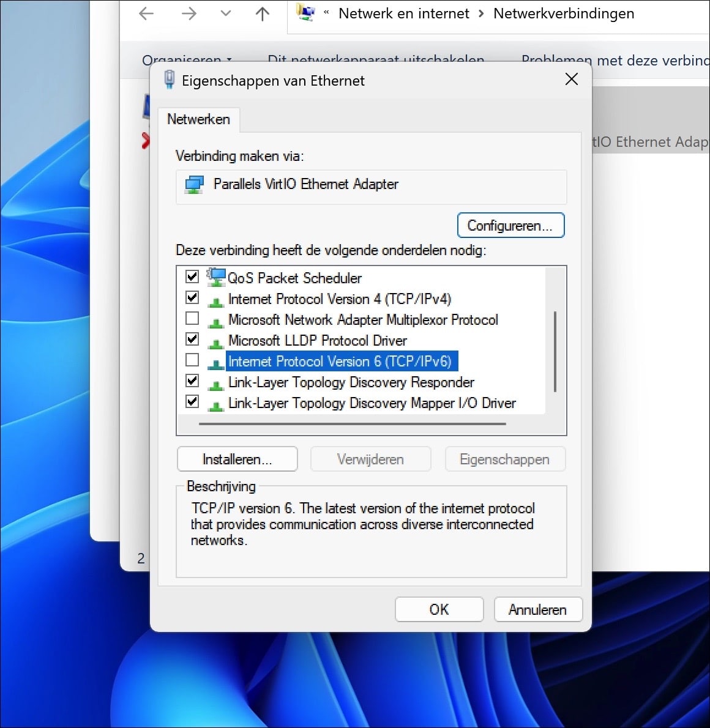Disable the QoS Packet Scheduler
This screenshot has width=710, height=728.
[x=192, y=277]
